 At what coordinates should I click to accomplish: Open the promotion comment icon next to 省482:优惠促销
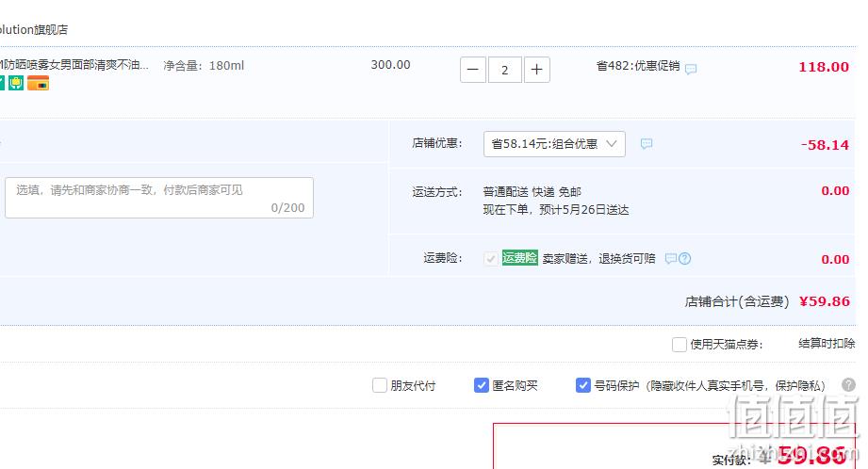690,69
